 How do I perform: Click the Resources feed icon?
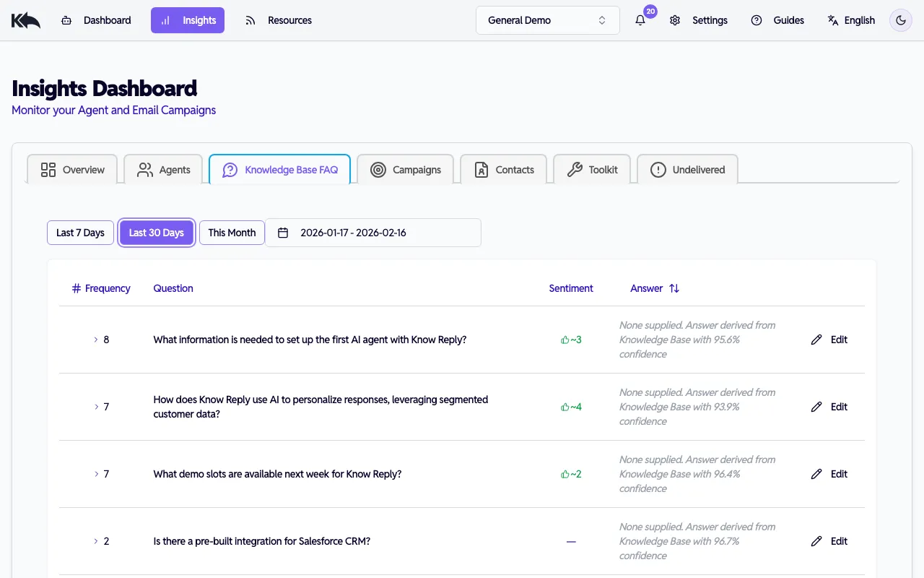[x=250, y=20]
